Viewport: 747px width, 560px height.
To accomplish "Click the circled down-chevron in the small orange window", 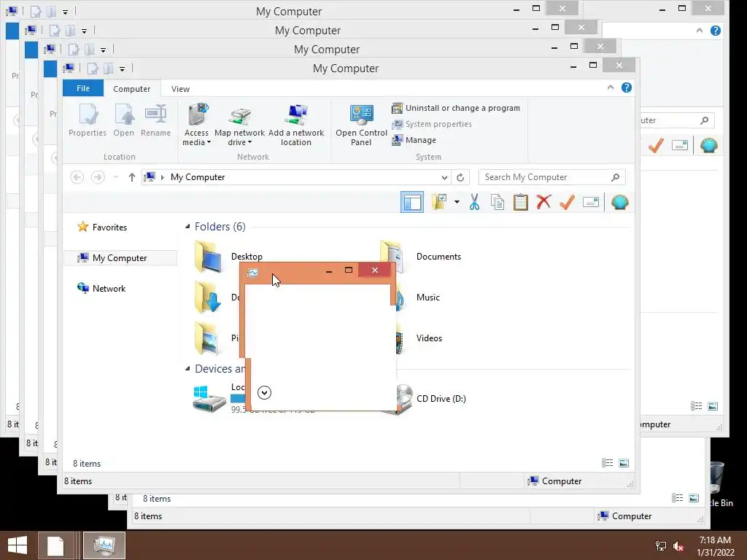I will coord(264,392).
